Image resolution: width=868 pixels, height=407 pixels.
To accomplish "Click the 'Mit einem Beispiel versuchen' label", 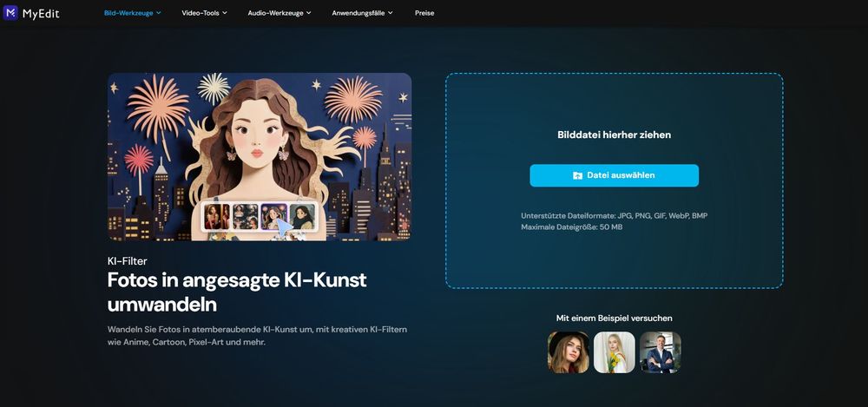I will tap(614, 318).
